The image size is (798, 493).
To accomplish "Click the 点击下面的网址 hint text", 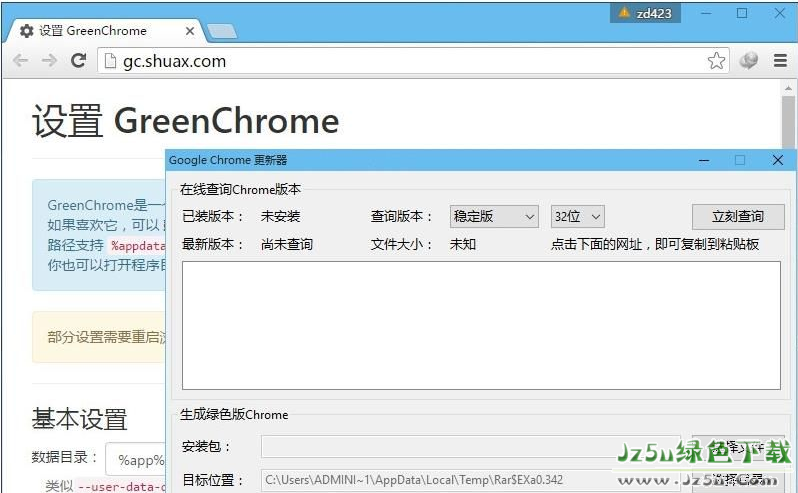I will [654, 245].
